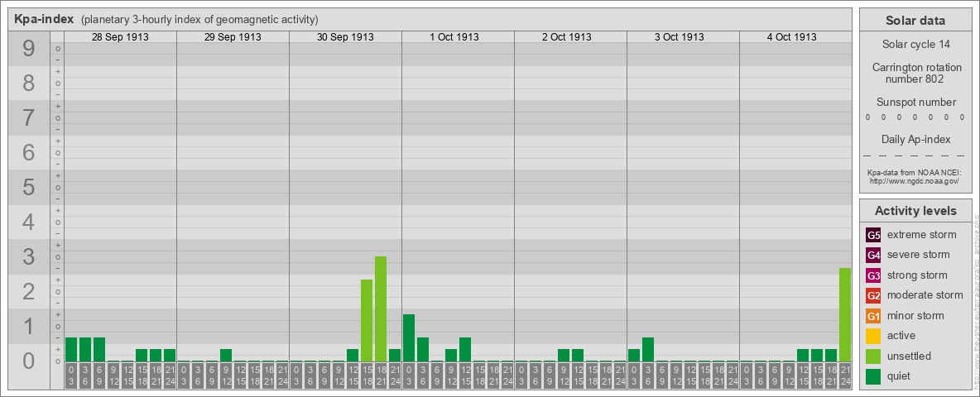
Task: Click the Kp scale number 0
Action: point(29,361)
